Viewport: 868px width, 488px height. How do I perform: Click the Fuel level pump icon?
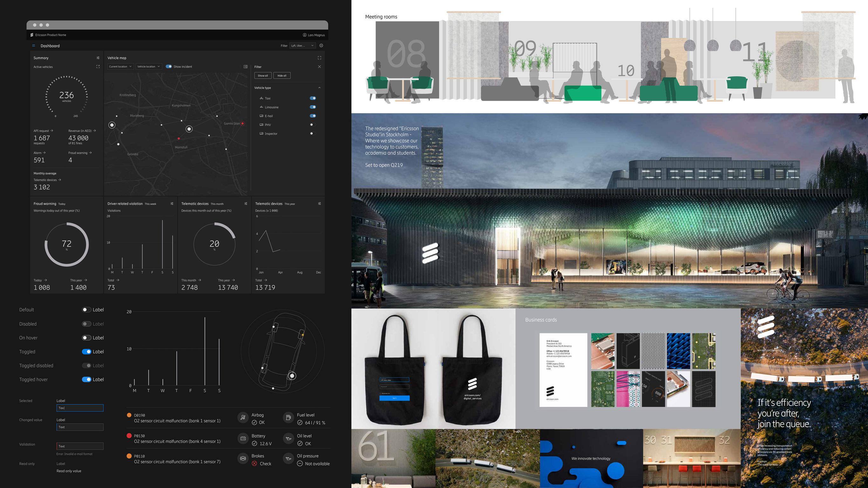click(289, 417)
